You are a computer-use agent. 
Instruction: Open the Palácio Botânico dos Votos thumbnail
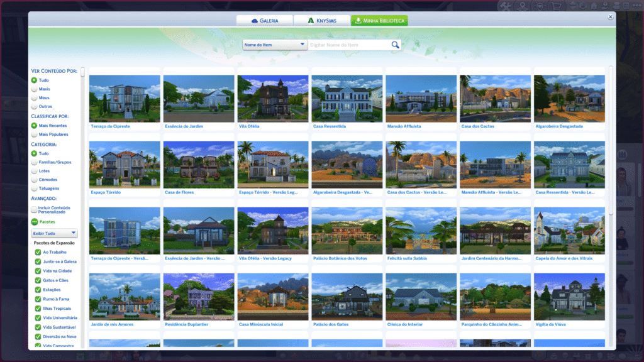point(347,231)
